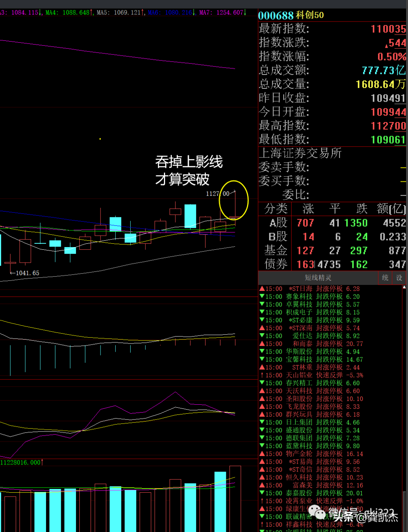Click A股 falling count 1350
This screenshot has height=532, width=408.
click(x=355, y=223)
